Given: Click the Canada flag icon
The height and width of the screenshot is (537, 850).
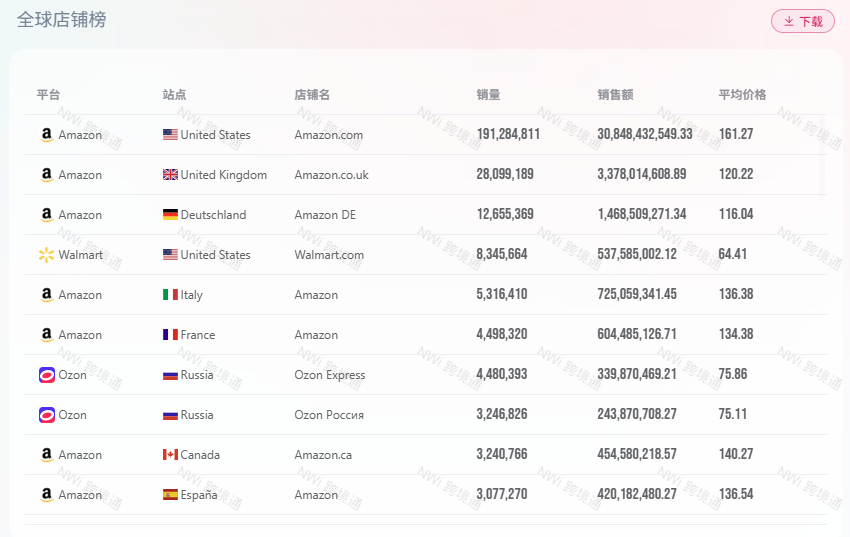Looking at the screenshot, I should 170,455.
